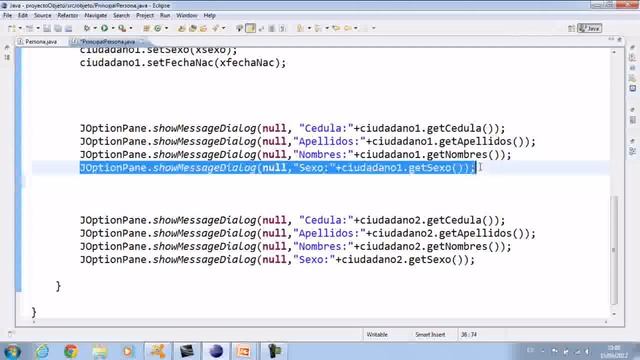The width and height of the screenshot is (640, 360).
Task: Open the Run menu
Action: pos(165,16)
